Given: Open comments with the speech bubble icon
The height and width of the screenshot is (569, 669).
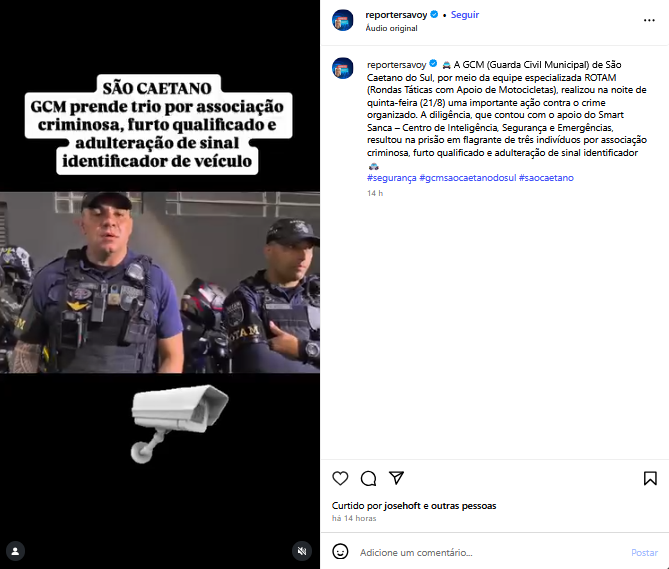Looking at the screenshot, I should (368, 479).
